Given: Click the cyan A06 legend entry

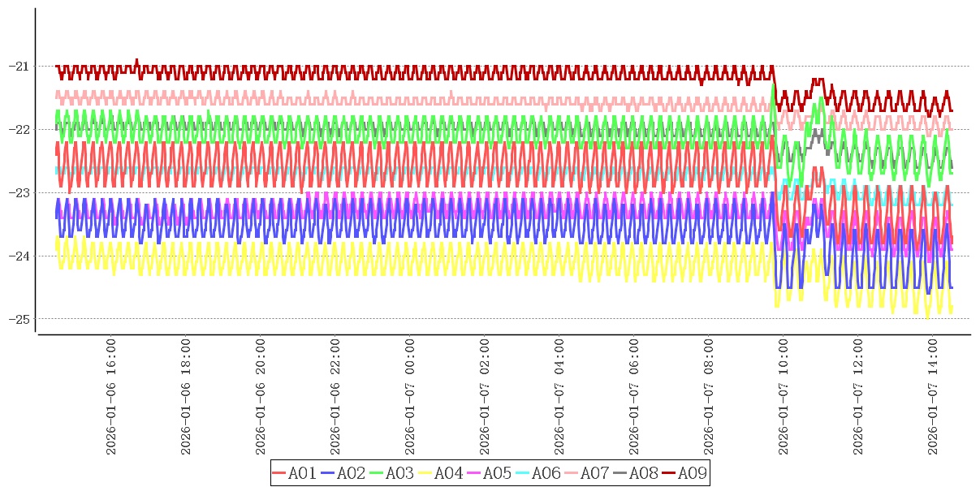Looking at the screenshot, I should (x=538, y=473).
